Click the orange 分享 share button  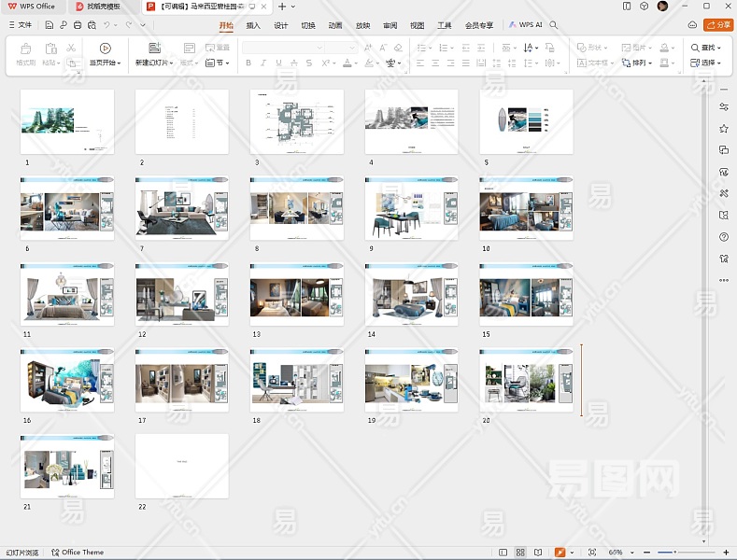718,25
